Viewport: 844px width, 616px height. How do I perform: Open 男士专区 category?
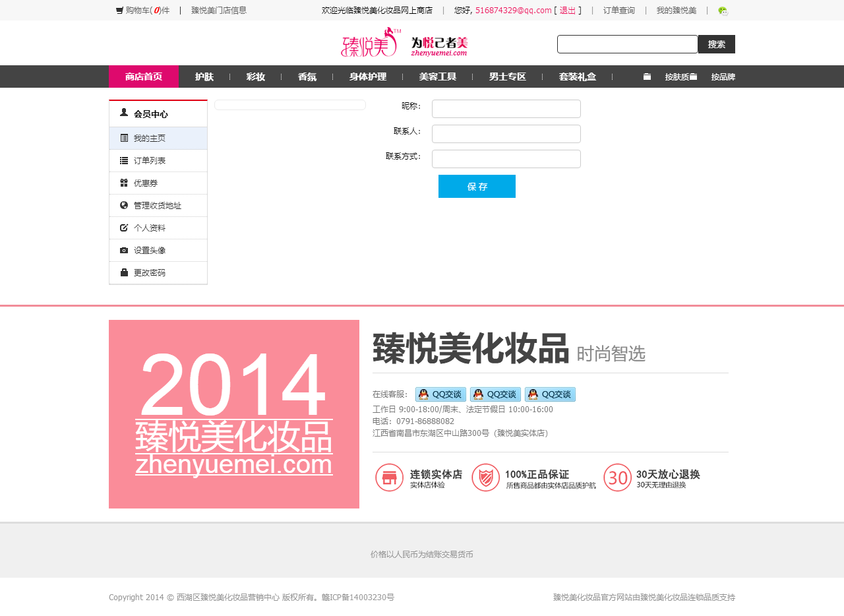(x=508, y=77)
